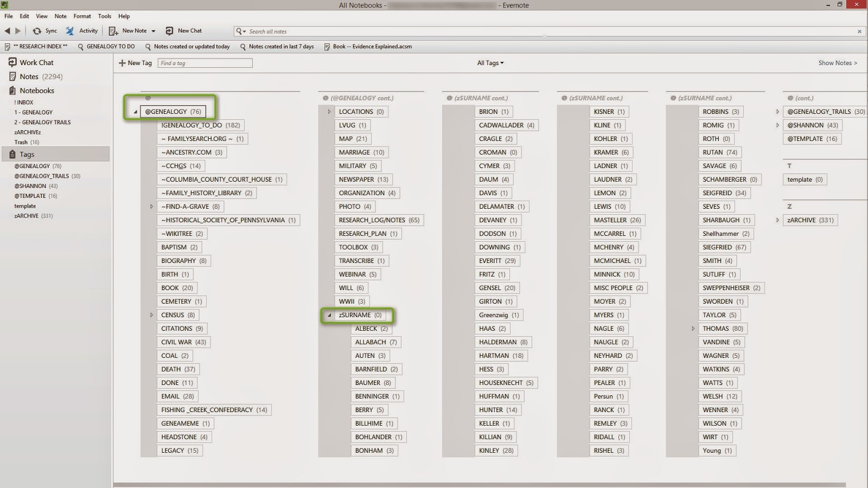Expand the ~FIND-A-GRAVE tag
Screen dimensions: 868x488
151,207
